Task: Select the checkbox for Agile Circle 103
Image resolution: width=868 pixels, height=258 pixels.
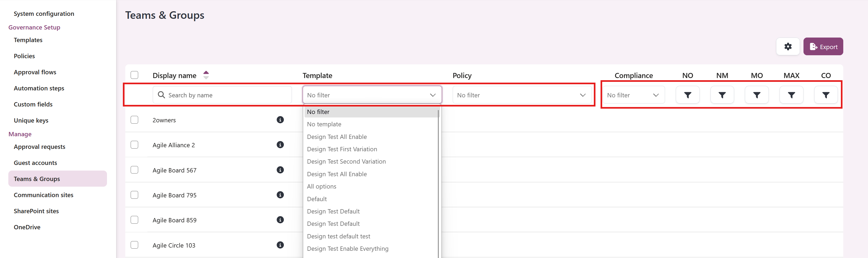Action: click(134, 245)
